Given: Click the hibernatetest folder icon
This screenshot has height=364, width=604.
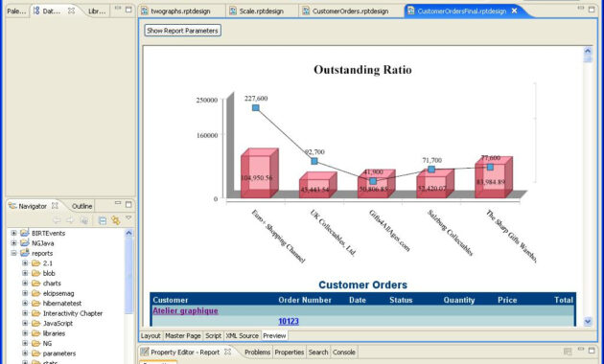Looking at the screenshot, I should tap(36, 304).
